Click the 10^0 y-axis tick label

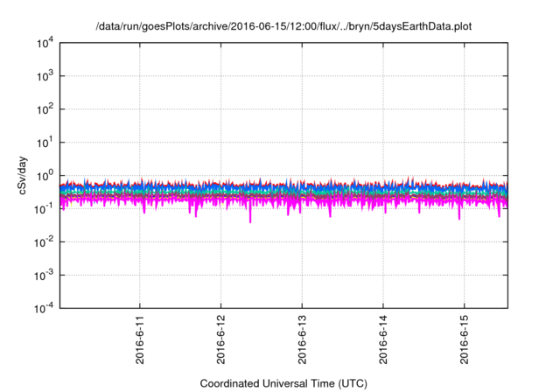coord(45,176)
